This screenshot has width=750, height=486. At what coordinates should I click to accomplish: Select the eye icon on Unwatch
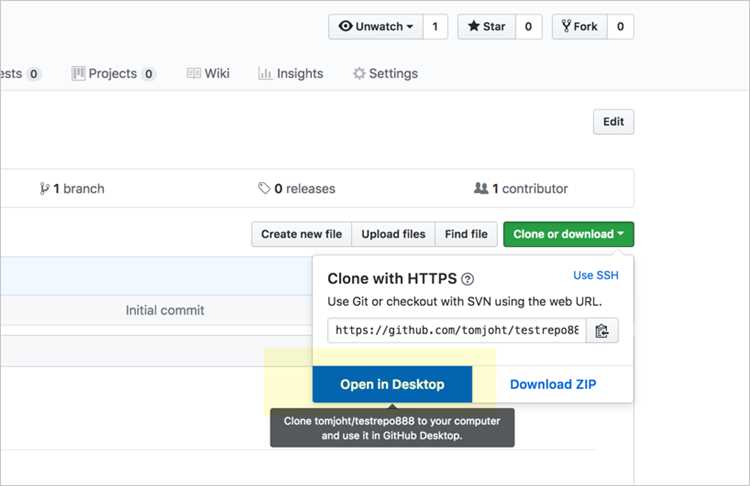345,26
